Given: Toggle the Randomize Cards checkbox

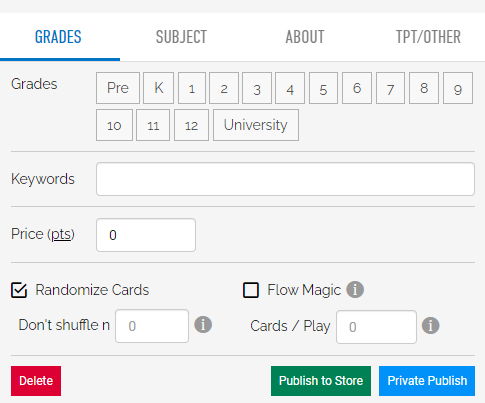Looking at the screenshot, I should click(x=19, y=290).
